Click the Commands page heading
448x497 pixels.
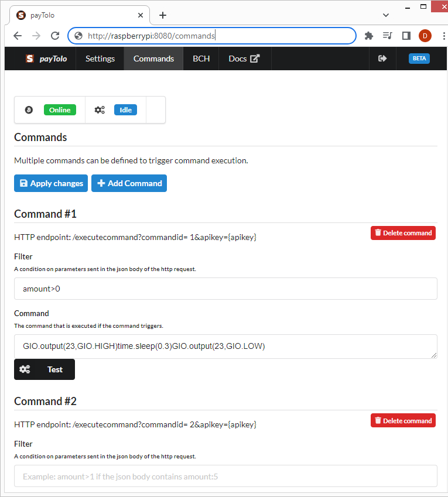point(40,137)
